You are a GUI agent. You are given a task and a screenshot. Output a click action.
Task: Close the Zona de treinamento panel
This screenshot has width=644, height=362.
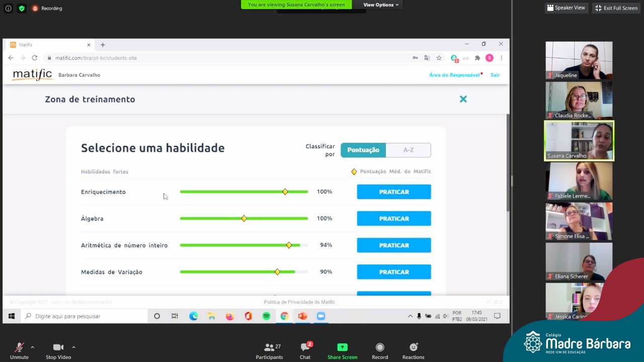point(463,100)
